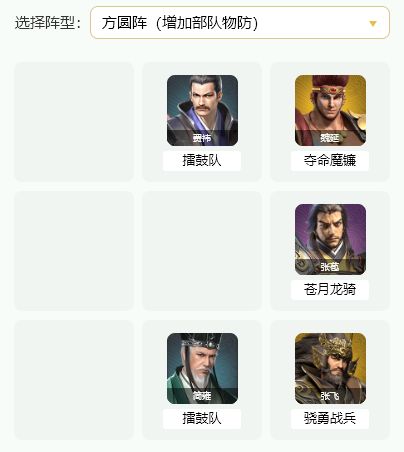The height and width of the screenshot is (452, 404).
Task: Click the 擂鼓队 label under the mustached general
Action: (202, 161)
